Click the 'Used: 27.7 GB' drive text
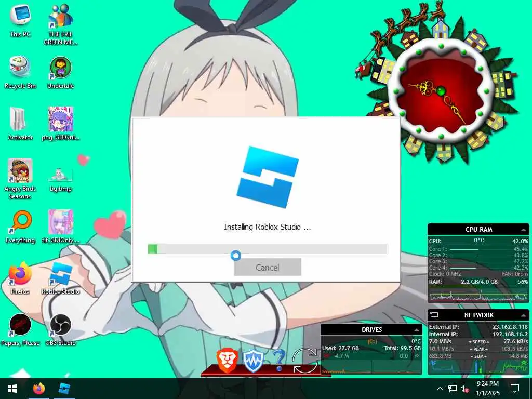This screenshot has height=399, width=532. (x=340, y=349)
